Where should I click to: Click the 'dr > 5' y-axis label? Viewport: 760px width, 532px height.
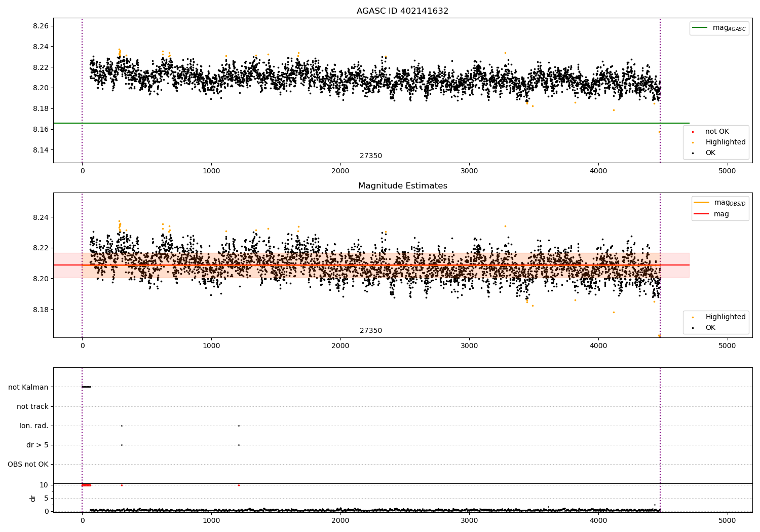tap(37, 445)
